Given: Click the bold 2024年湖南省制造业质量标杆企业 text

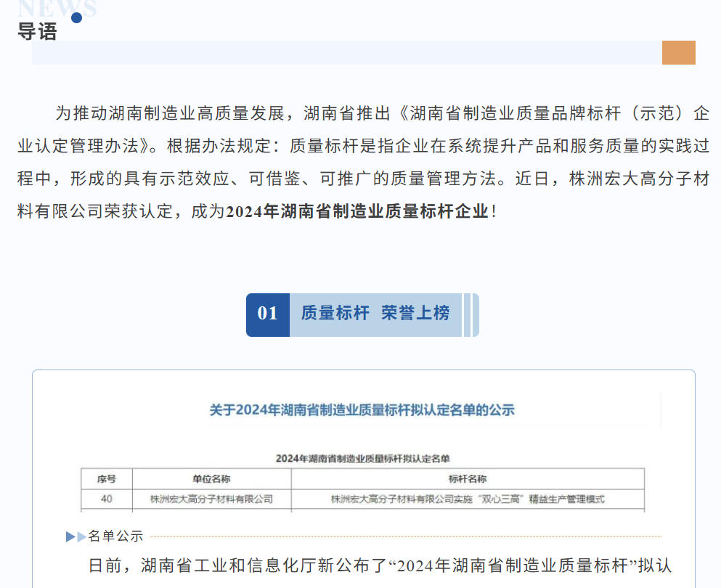Looking at the screenshot, I should (x=357, y=211).
